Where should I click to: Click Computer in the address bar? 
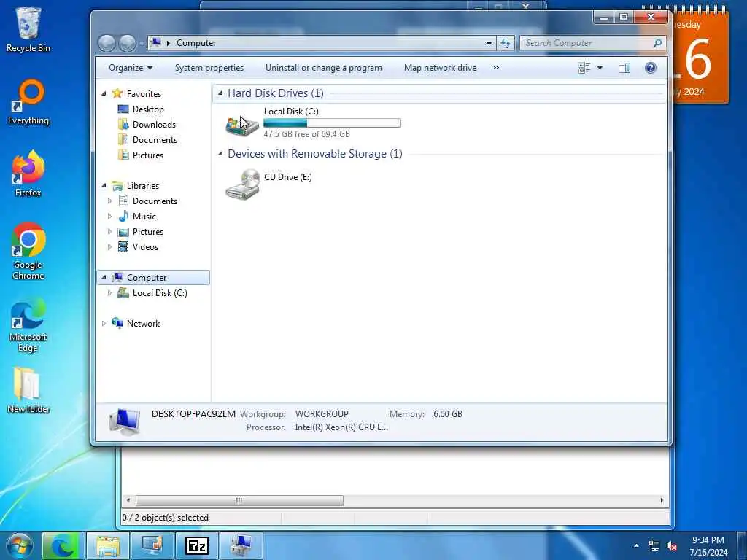click(x=196, y=43)
